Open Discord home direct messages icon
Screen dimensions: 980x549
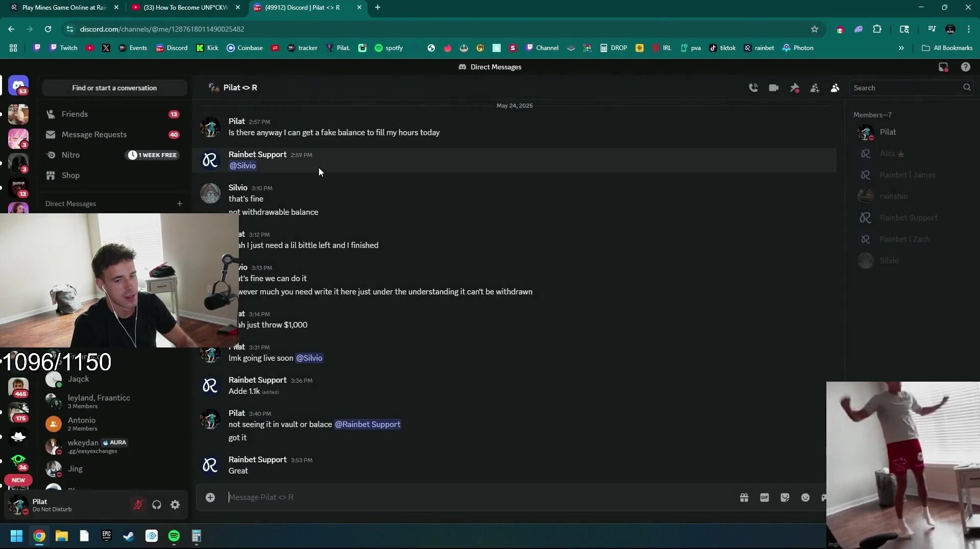click(18, 86)
